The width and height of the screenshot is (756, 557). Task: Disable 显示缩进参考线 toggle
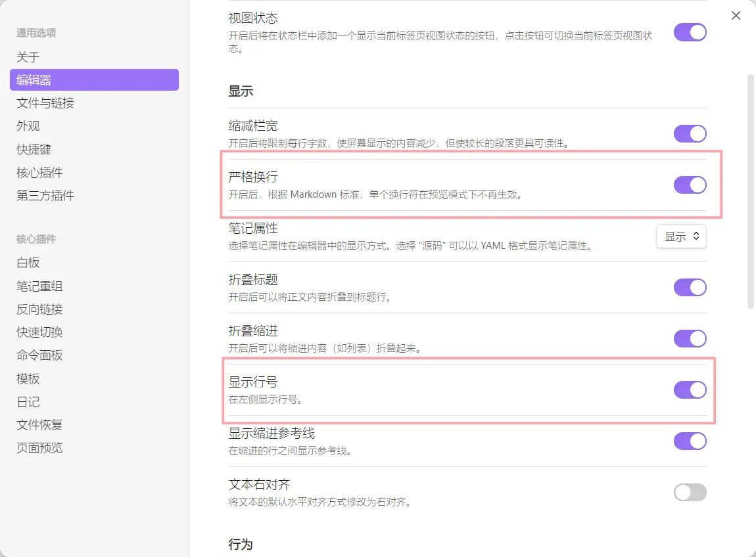coord(690,441)
